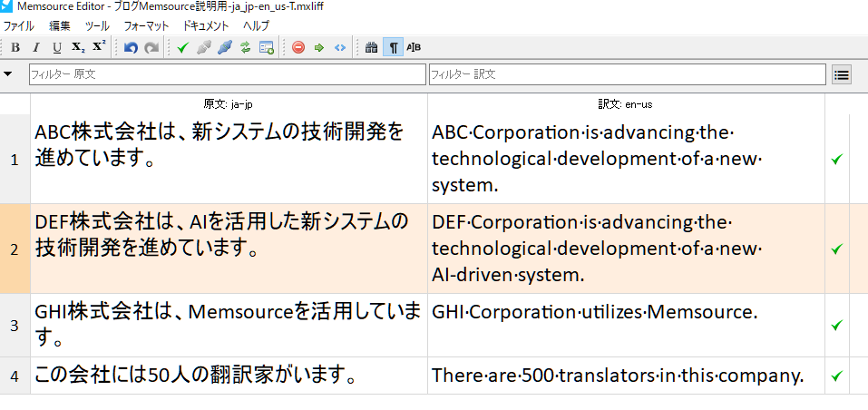Select segment row number 1
Image resolution: width=868 pixels, height=410 pixels.
(x=15, y=160)
